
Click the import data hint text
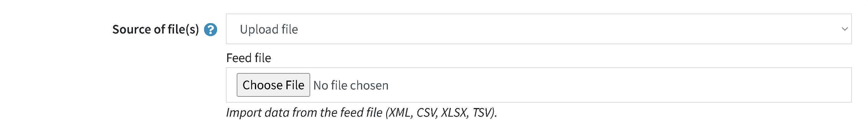coord(361,112)
